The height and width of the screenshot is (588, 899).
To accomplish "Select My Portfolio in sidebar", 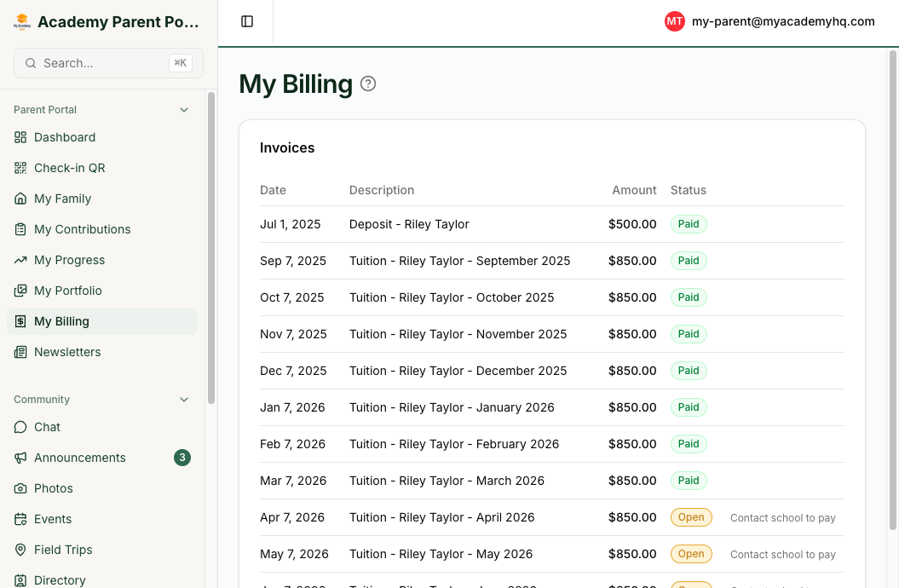I will [102, 291].
